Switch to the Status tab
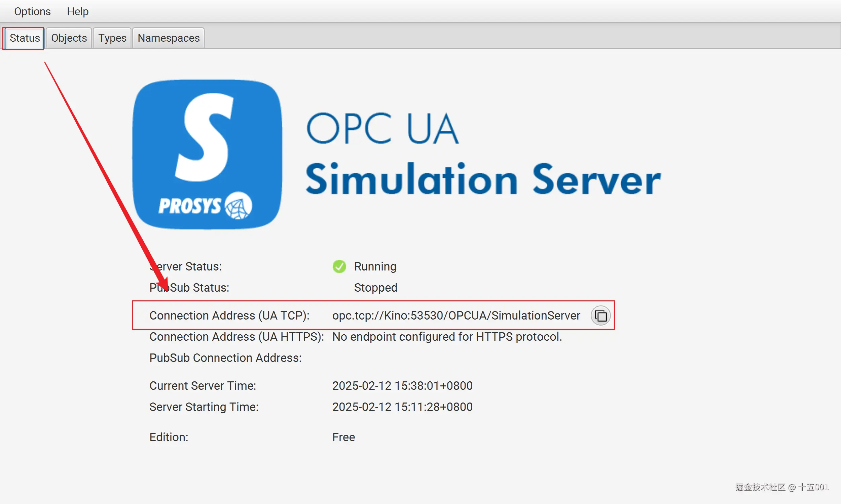Screen dimensions: 841x504 (25, 38)
